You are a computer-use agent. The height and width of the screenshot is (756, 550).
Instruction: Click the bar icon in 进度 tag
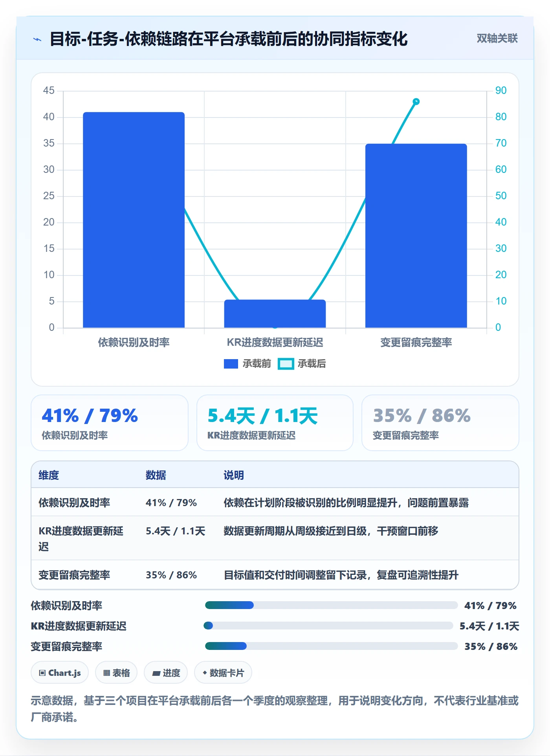pyautogui.click(x=156, y=673)
